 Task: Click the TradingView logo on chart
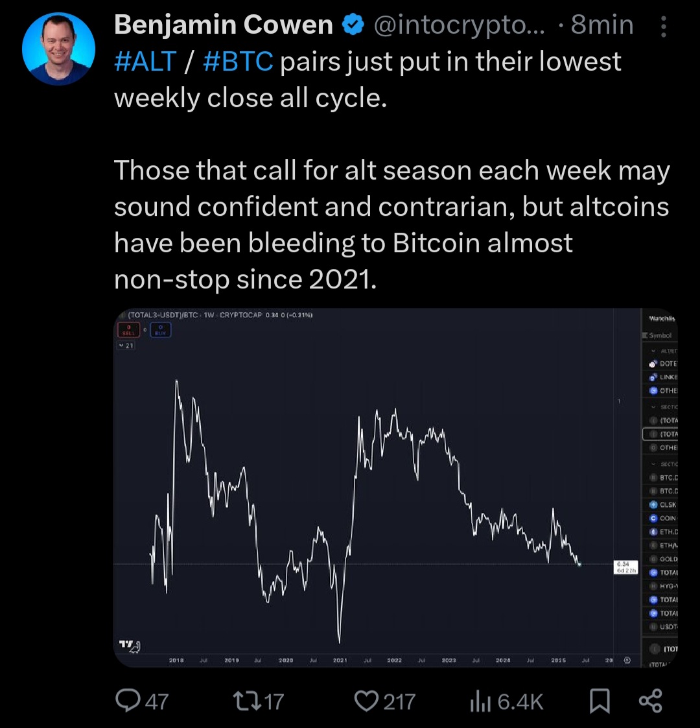tap(130, 646)
